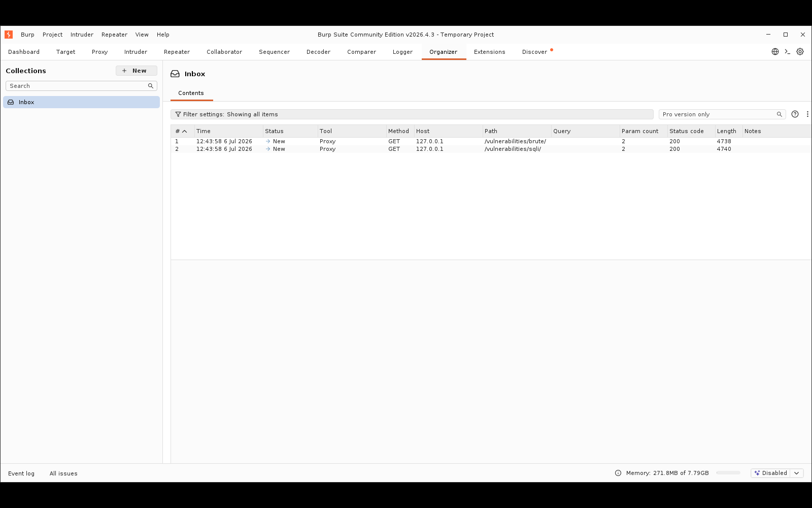Open the View menu
This screenshot has height=508, width=812.
coord(142,35)
